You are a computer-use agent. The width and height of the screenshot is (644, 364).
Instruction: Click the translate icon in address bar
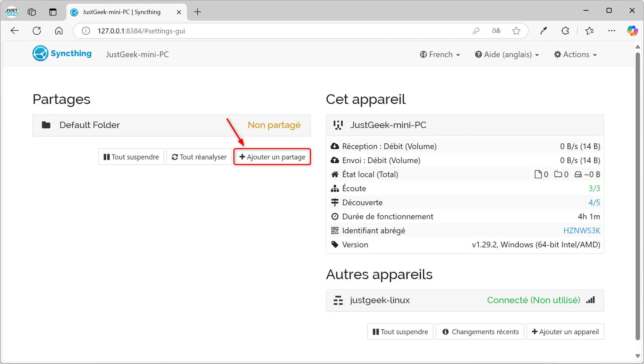point(496,31)
